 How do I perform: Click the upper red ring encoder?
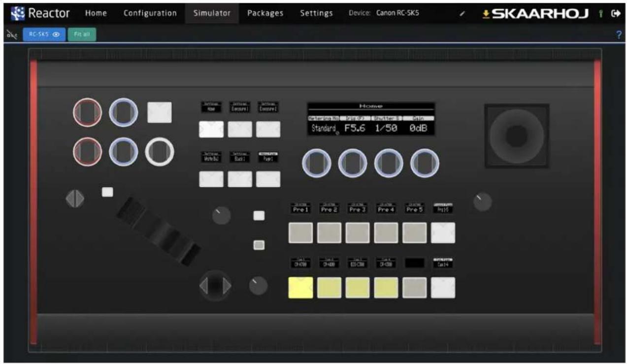tap(87, 112)
